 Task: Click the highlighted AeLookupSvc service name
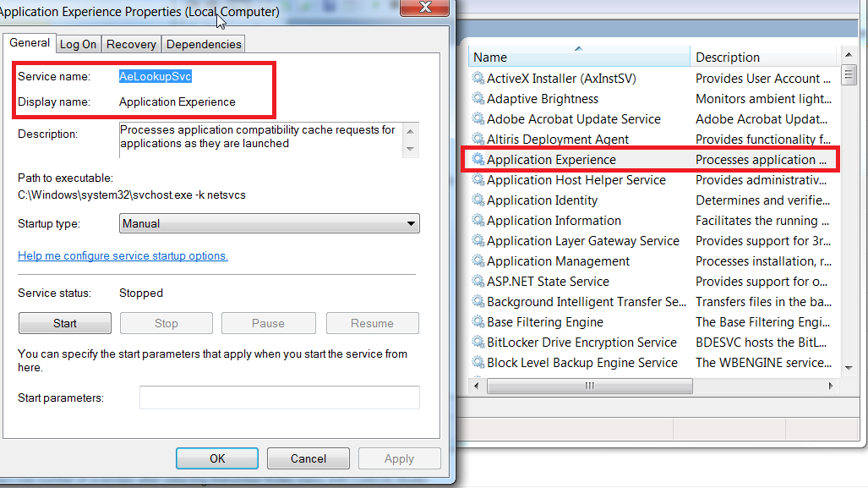click(x=156, y=76)
